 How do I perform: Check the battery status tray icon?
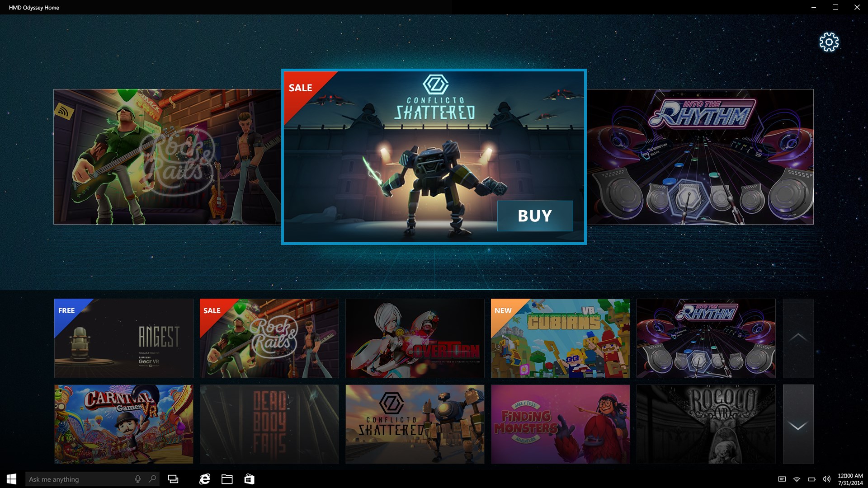pos(812,479)
